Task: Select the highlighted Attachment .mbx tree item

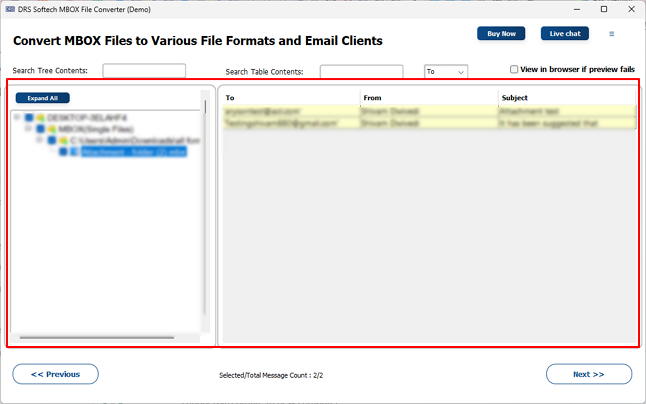Action: coord(133,152)
